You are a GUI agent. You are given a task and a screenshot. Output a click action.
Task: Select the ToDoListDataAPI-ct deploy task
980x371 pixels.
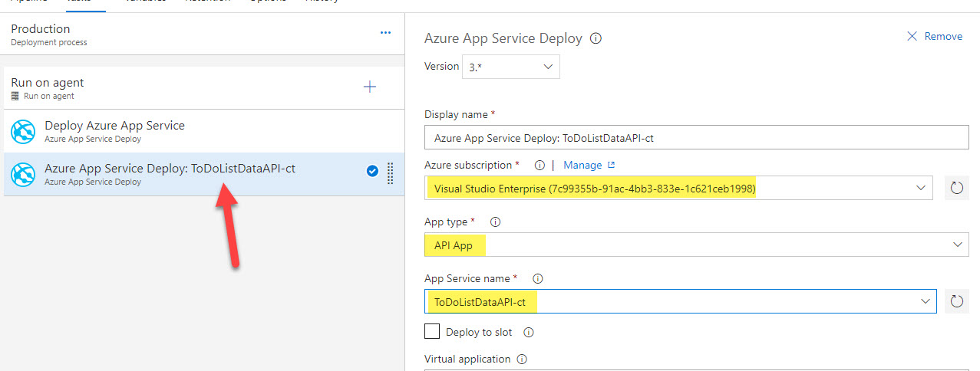203,174
